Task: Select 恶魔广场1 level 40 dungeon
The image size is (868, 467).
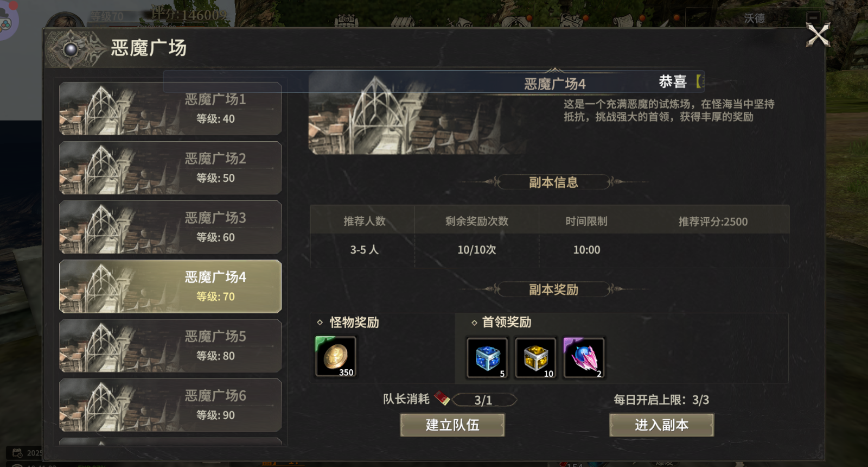Action: click(170, 109)
